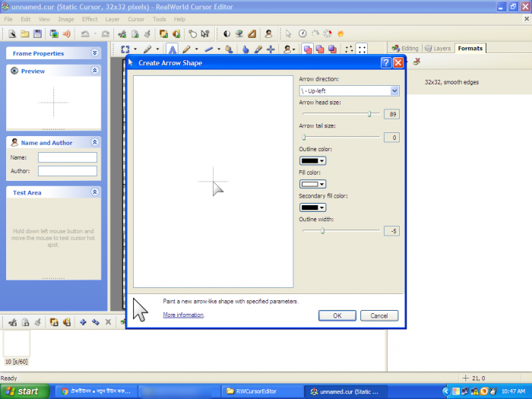This screenshot has height=399, width=532.
Task: Toggle the sparse four-dot grid mode
Action: pos(349,49)
